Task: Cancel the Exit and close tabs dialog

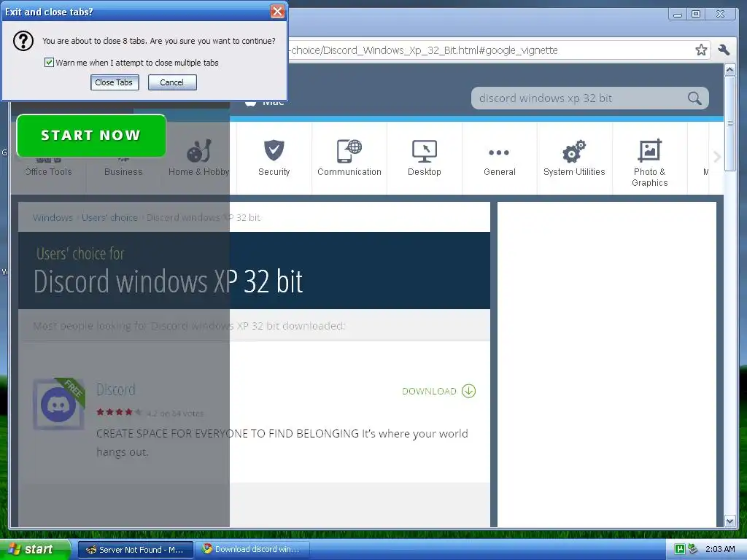Action: 172,82
